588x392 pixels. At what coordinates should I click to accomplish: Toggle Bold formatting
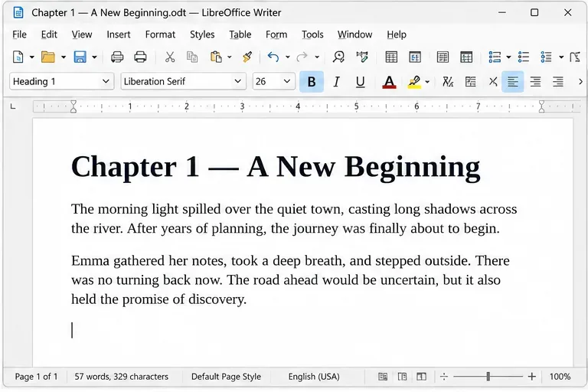click(312, 81)
